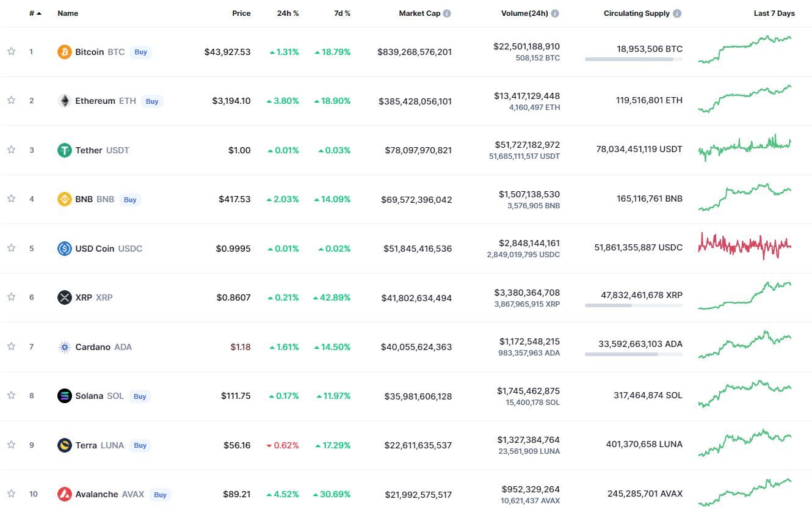Sort by the Price column header
The width and height of the screenshot is (812, 518).
pos(241,13)
